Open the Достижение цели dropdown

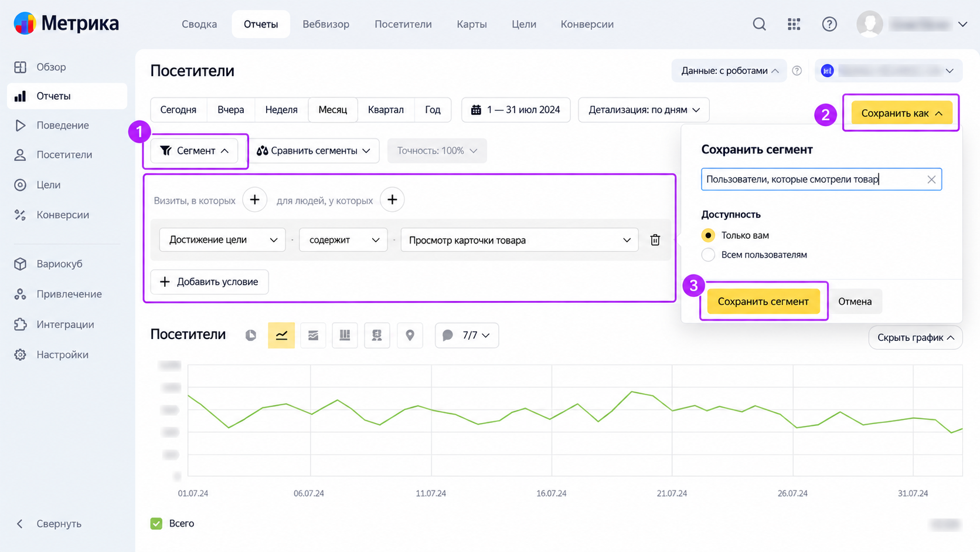click(223, 240)
